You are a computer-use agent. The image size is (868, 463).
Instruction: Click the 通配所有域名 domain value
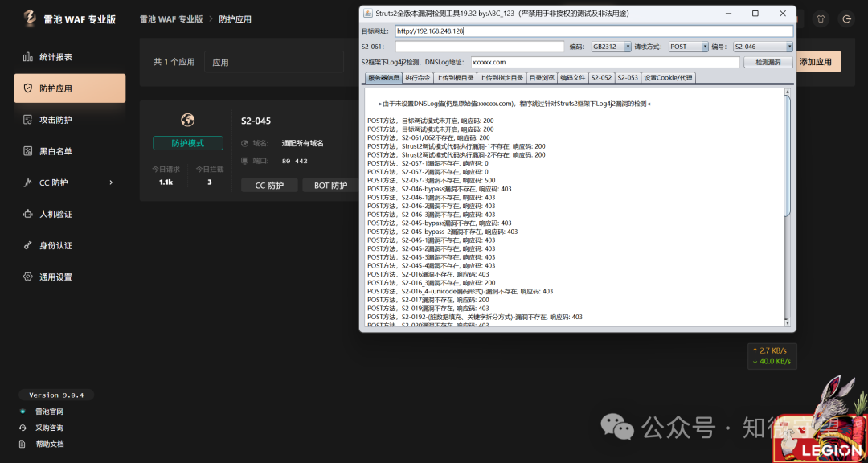tap(302, 143)
